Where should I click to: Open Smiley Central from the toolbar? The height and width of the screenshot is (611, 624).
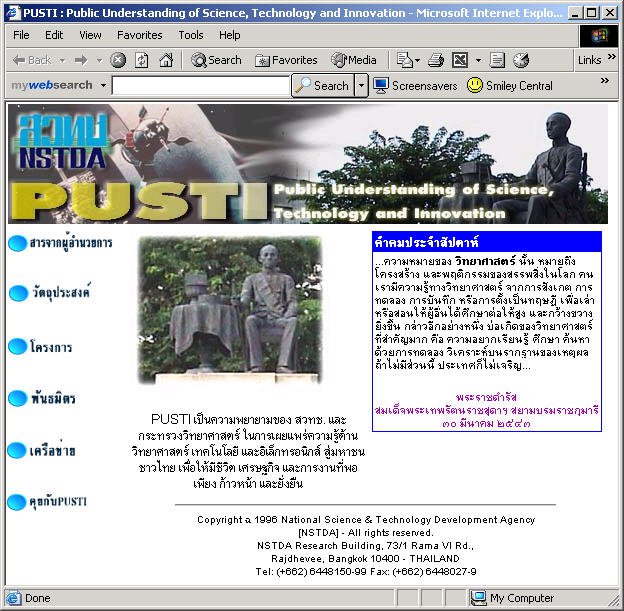coord(511,86)
